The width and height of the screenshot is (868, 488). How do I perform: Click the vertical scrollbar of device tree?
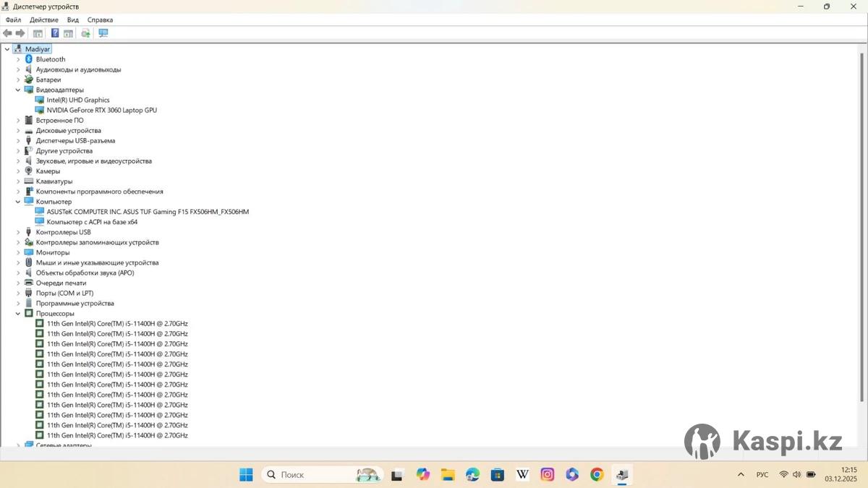pos(861,217)
